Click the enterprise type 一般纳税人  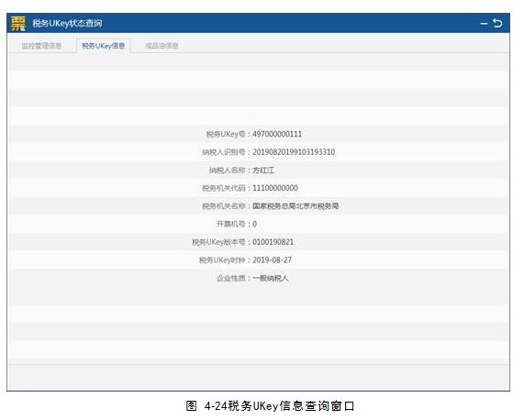tap(271, 278)
